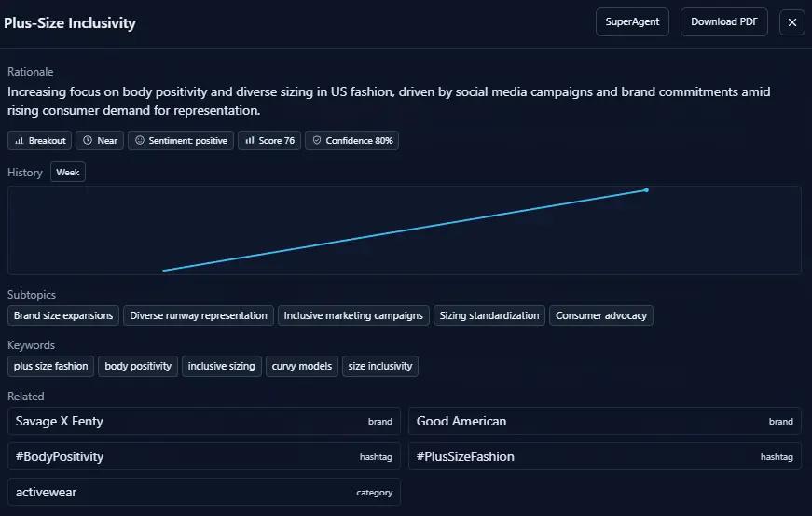This screenshot has height=516, width=812.
Task: Select the activewear category item
Action: point(204,492)
